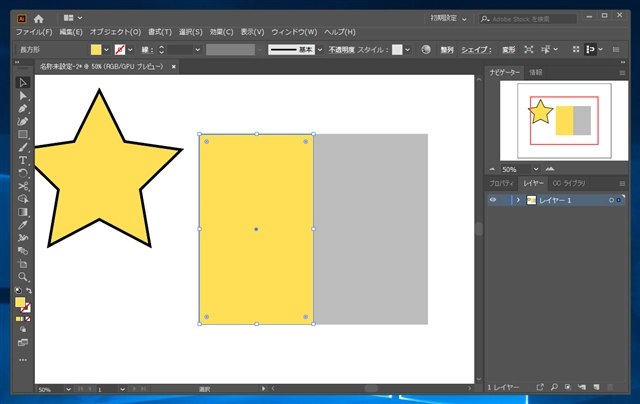This screenshot has width=640, height=404.
Task: Collect for Export icon in Layers
Action: point(540,387)
